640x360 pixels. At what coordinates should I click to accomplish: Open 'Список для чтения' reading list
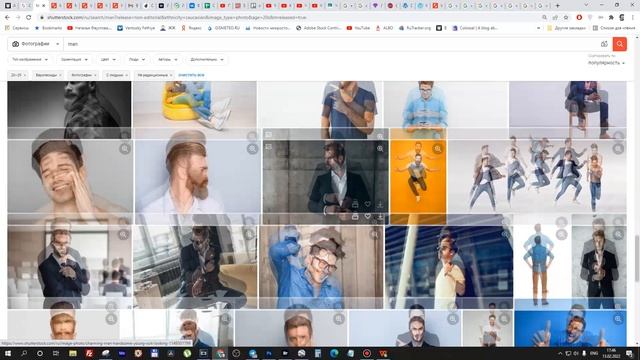[615, 28]
